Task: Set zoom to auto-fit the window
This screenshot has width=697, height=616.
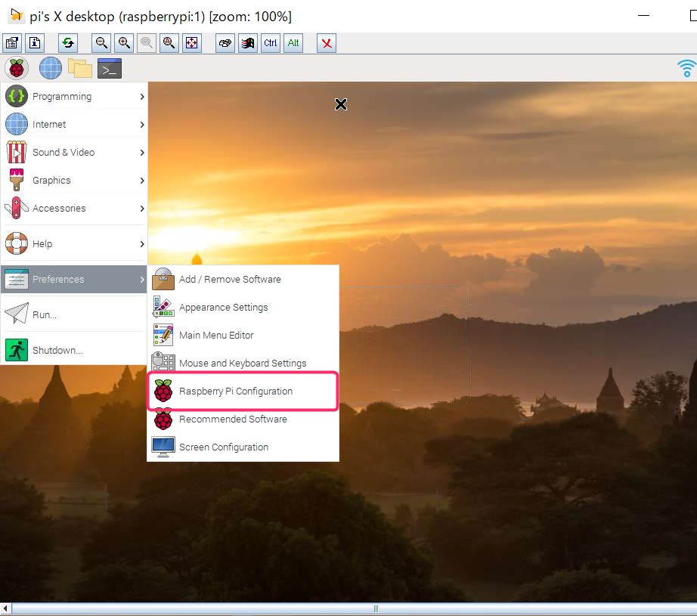Action: tap(169, 43)
